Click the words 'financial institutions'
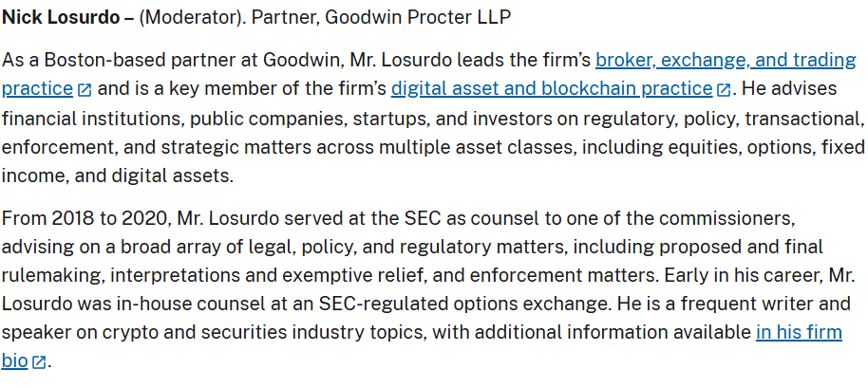Image resolution: width=868 pixels, height=388 pixels. pos(90,119)
